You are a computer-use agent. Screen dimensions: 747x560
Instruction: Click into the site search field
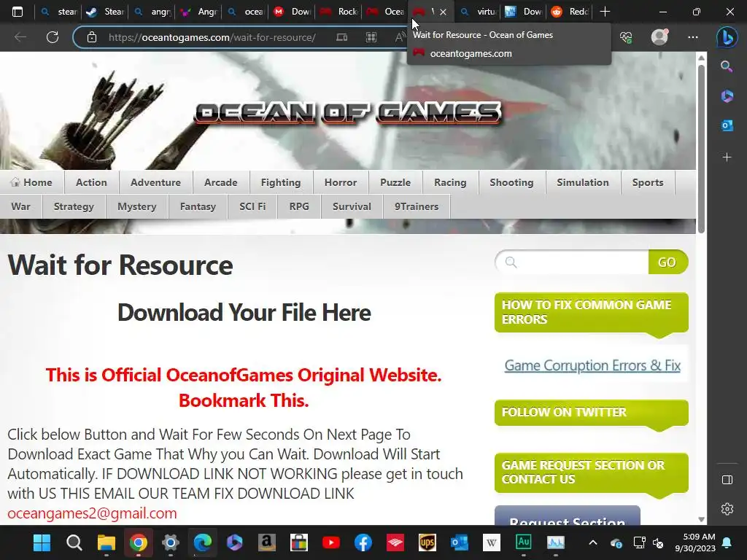572,262
